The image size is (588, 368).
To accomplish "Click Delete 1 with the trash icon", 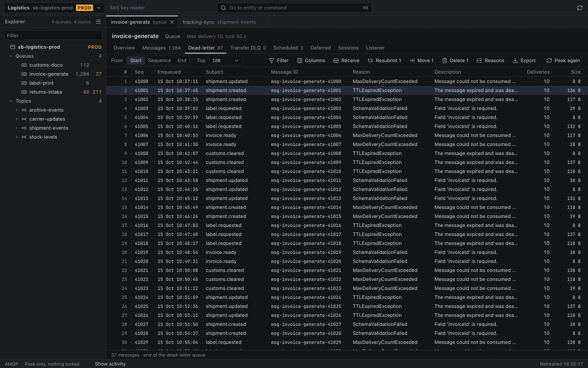I will [455, 60].
